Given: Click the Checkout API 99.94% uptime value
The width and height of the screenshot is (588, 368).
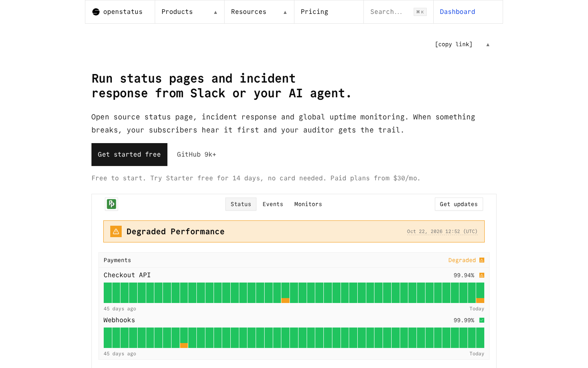Looking at the screenshot, I should 464,275.
